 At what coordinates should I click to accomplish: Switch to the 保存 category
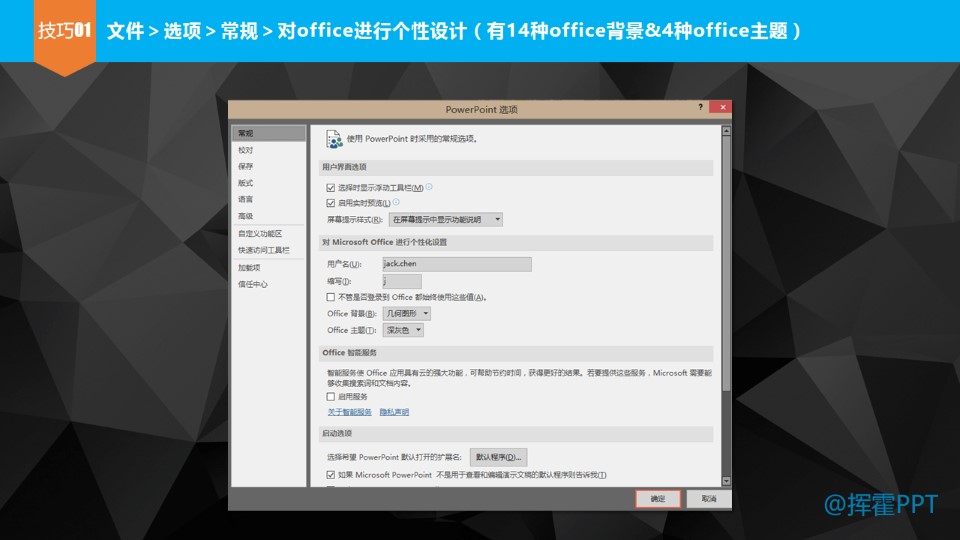pyautogui.click(x=245, y=166)
